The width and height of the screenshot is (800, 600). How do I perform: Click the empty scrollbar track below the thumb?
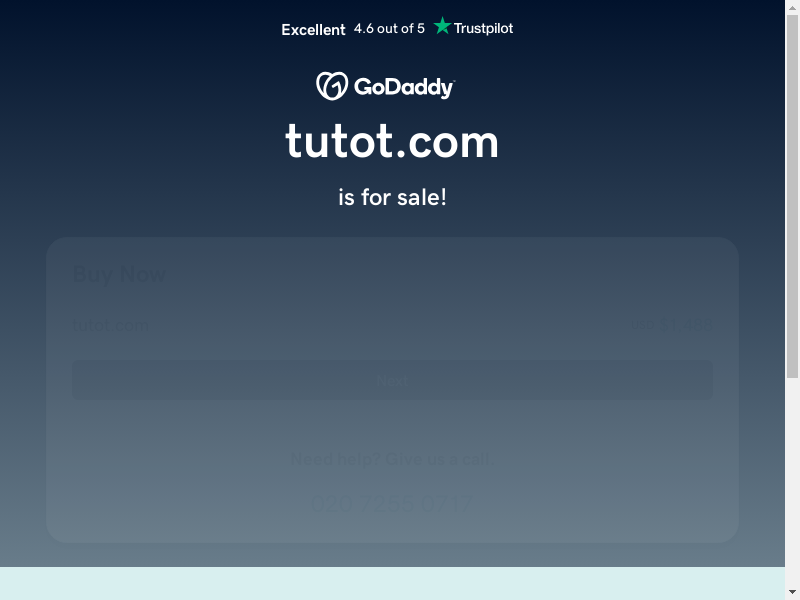tap(792, 482)
